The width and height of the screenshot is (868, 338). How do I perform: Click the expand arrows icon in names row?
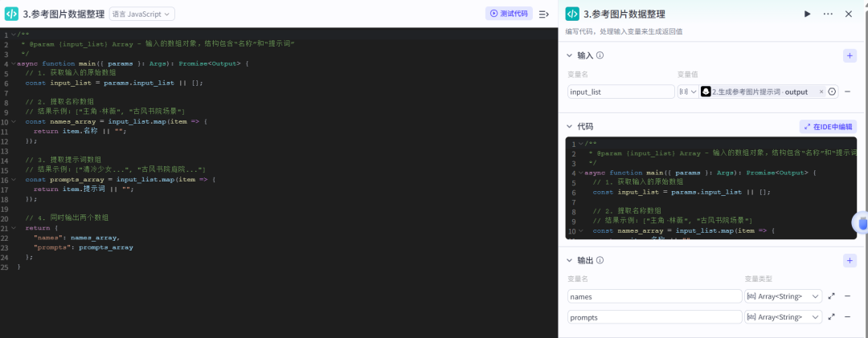click(832, 296)
